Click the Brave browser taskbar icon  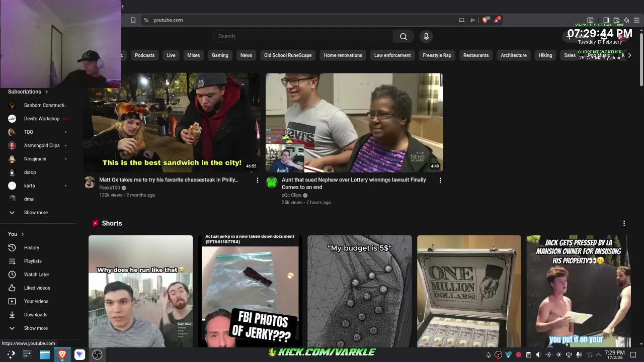tap(62, 354)
